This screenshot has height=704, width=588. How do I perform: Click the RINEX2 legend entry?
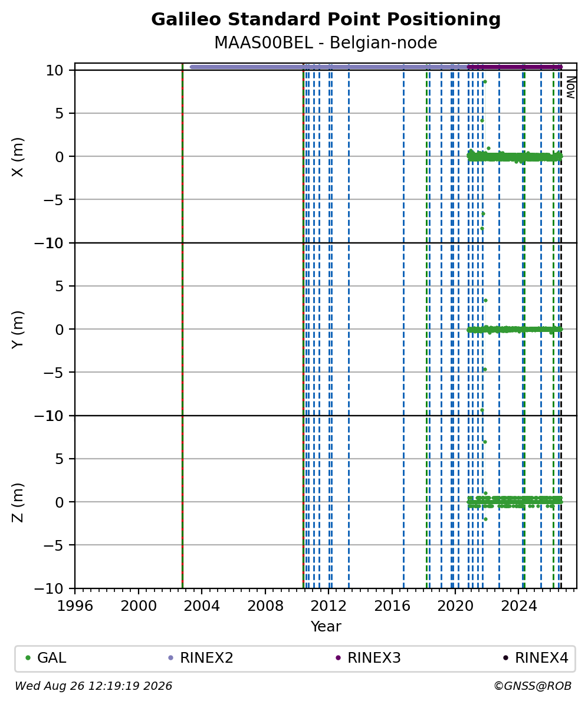click(x=201, y=658)
